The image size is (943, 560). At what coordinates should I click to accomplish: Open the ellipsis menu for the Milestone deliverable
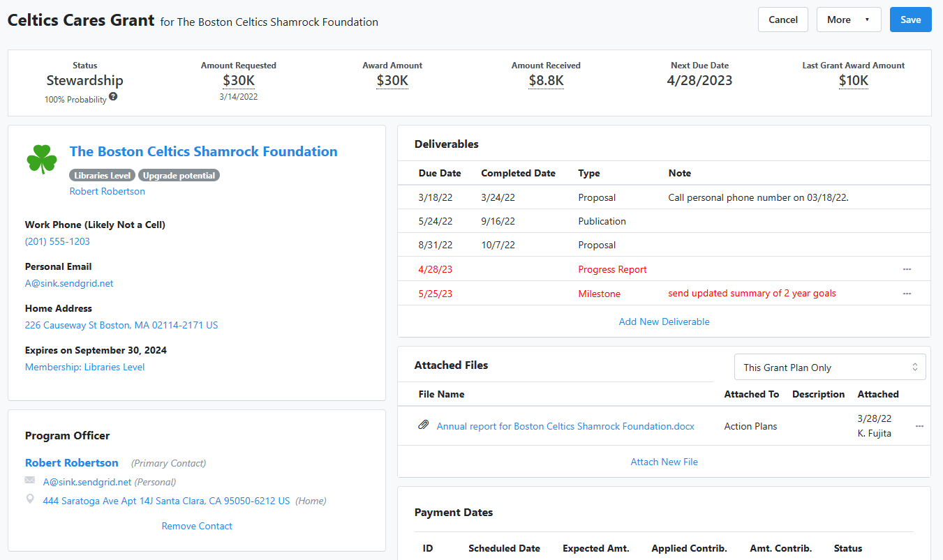pyautogui.click(x=907, y=294)
